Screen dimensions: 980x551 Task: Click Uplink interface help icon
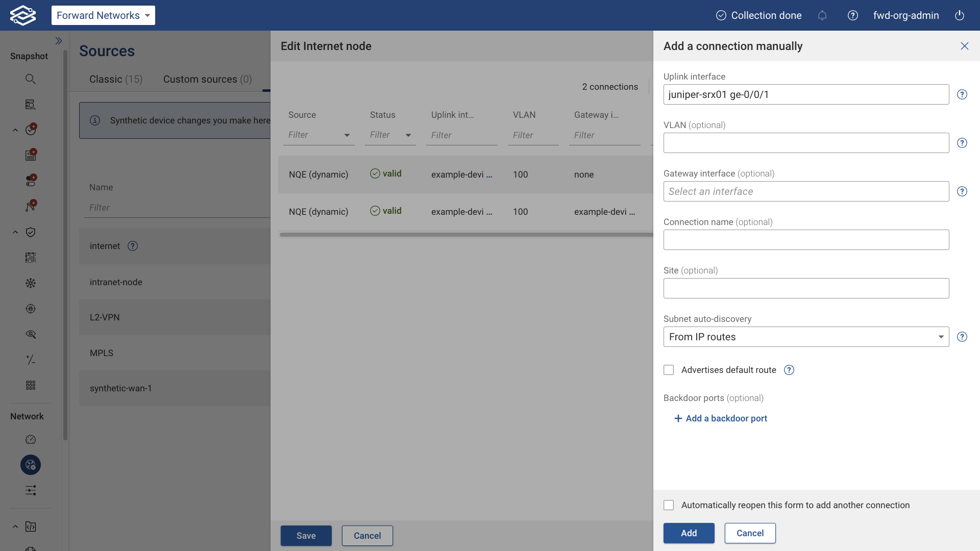[x=962, y=94]
